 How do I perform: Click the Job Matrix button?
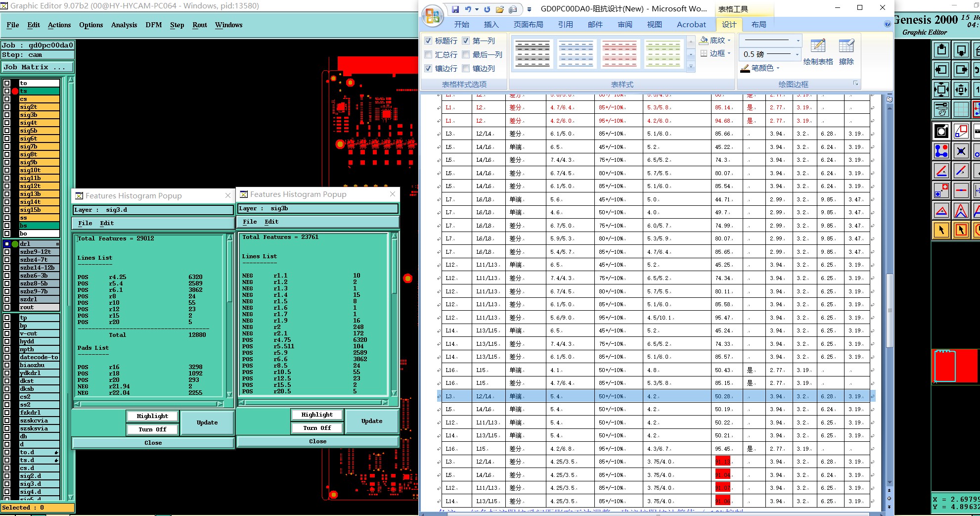click(x=38, y=67)
